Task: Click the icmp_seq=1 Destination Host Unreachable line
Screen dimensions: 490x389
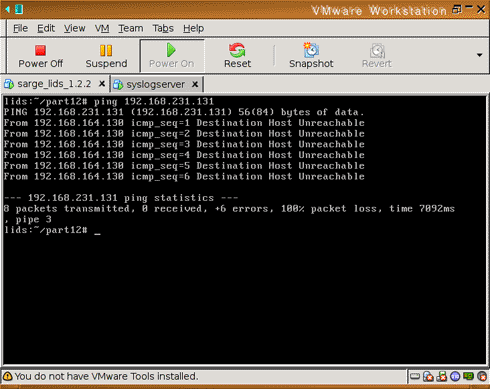Action: coord(184,123)
